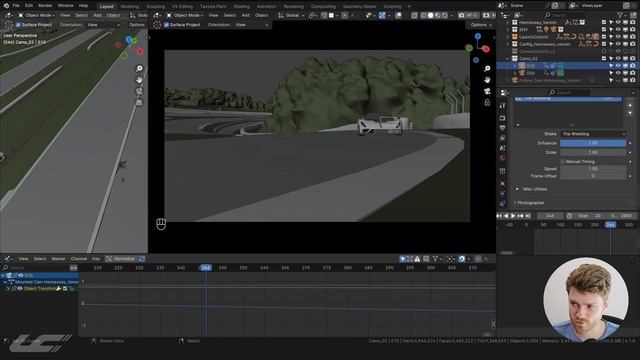640x360 pixels.
Task: Adjust the Influence slider
Action: [593, 143]
